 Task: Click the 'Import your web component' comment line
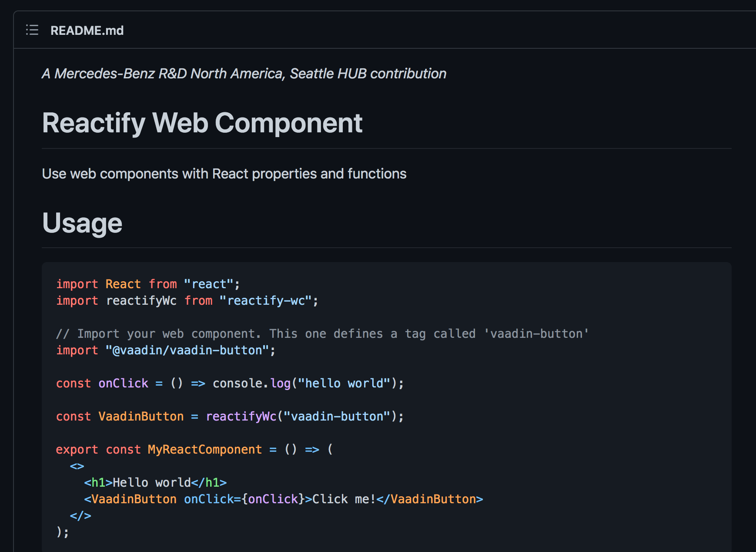pos(322,334)
